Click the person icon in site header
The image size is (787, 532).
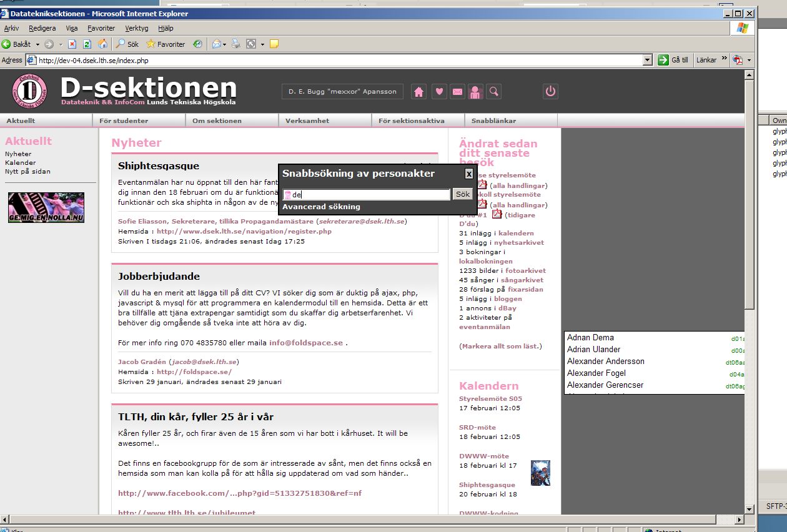(x=475, y=92)
